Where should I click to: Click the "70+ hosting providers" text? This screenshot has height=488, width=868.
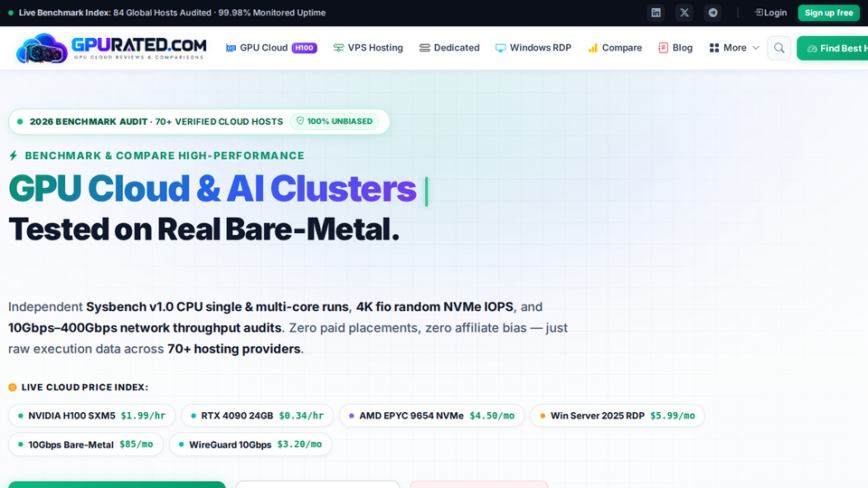pyautogui.click(x=234, y=349)
